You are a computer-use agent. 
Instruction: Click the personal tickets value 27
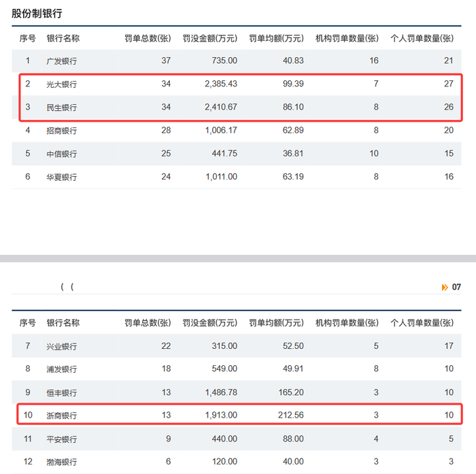449,84
